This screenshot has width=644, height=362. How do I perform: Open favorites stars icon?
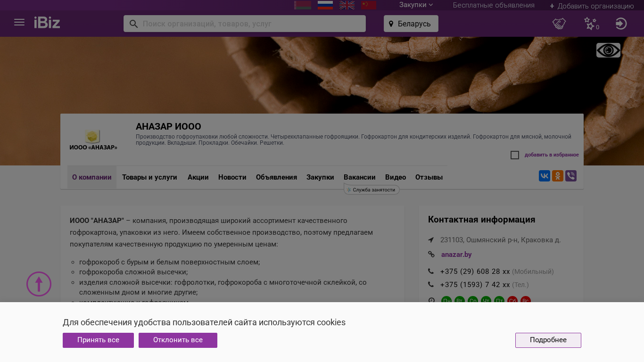tap(590, 24)
